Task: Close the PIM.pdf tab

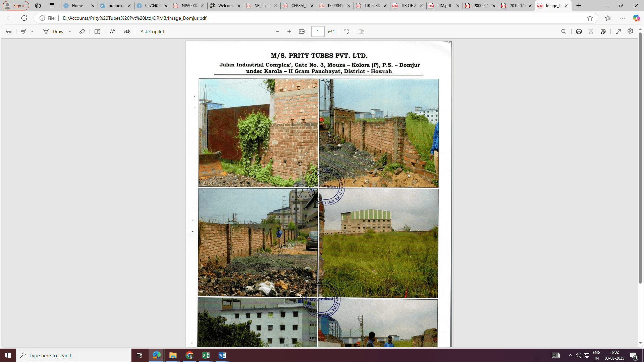Action: click(x=458, y=6)
